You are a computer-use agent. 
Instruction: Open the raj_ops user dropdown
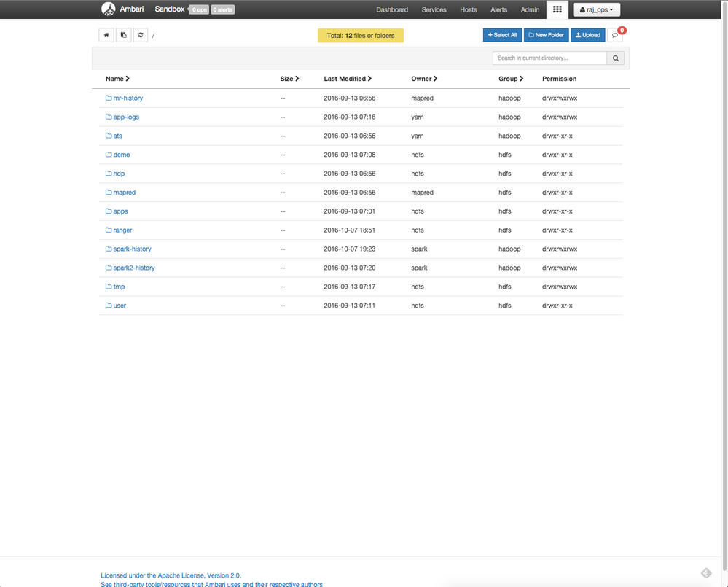pyautogui.click(x=597, y=9)
